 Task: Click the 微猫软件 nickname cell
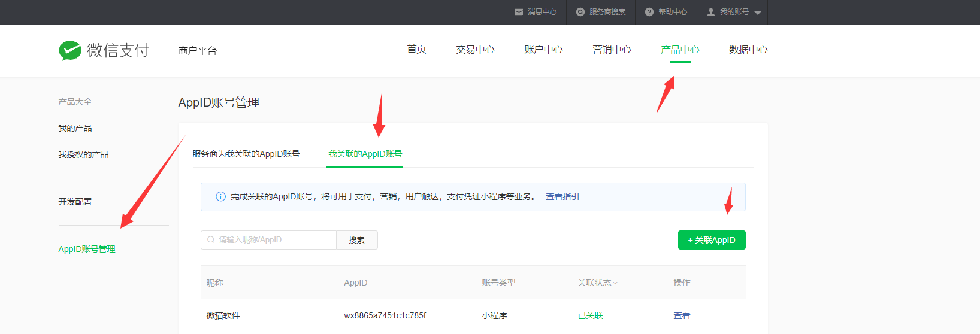click(x=223, y=315)
